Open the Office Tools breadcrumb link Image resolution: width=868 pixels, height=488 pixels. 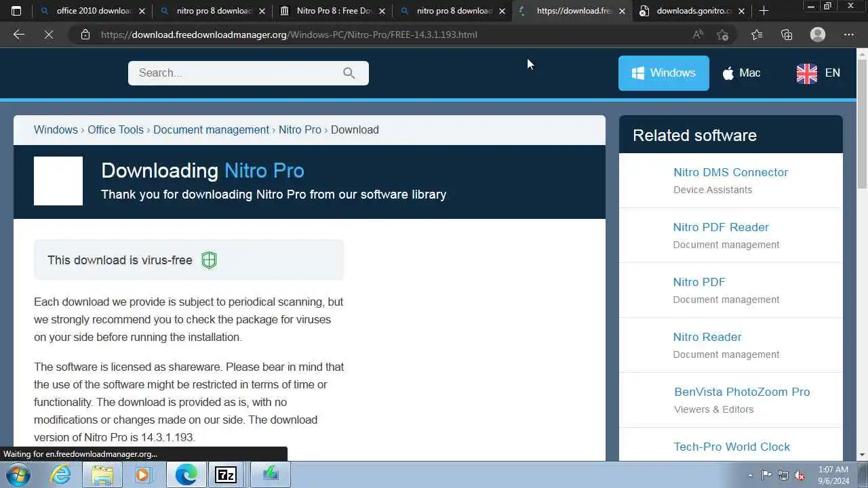point(115,129)
